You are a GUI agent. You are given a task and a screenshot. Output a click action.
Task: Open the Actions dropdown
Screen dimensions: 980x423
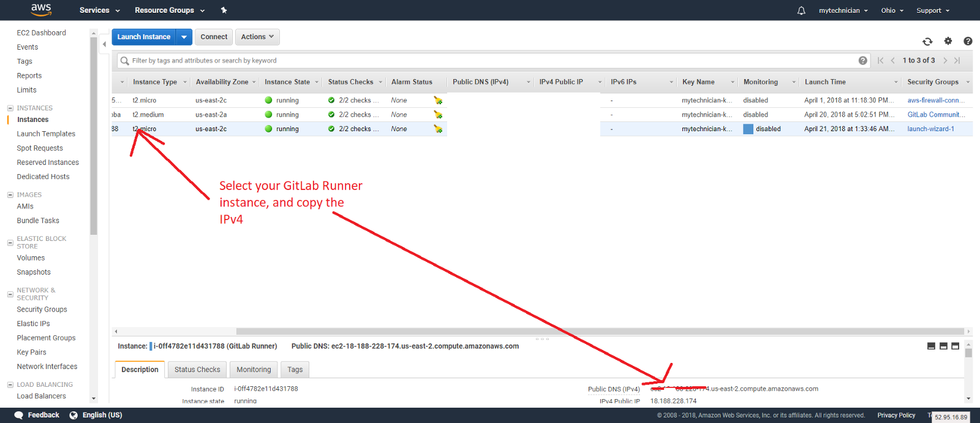coord(257,37)
